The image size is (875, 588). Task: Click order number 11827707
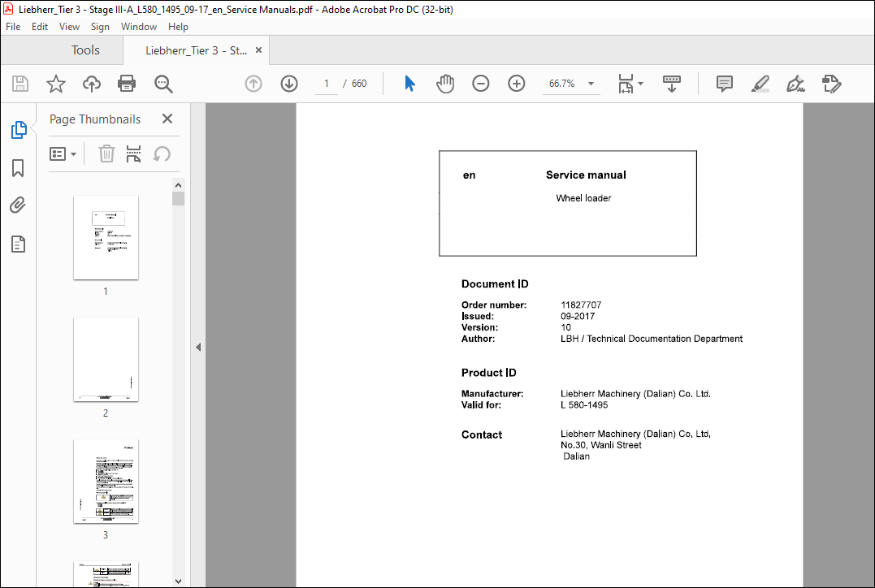coord(581,305)
